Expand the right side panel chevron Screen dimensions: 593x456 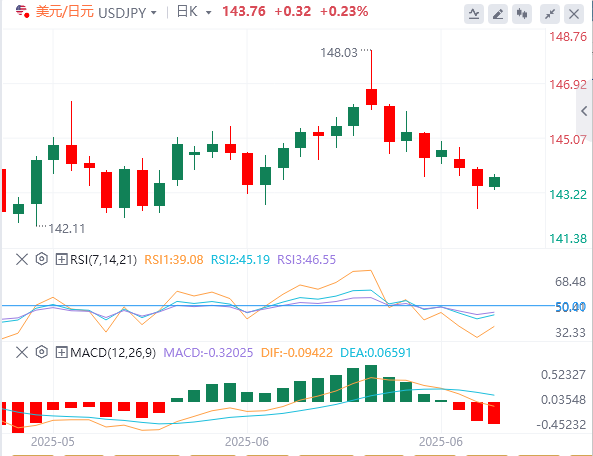[584, 111]
